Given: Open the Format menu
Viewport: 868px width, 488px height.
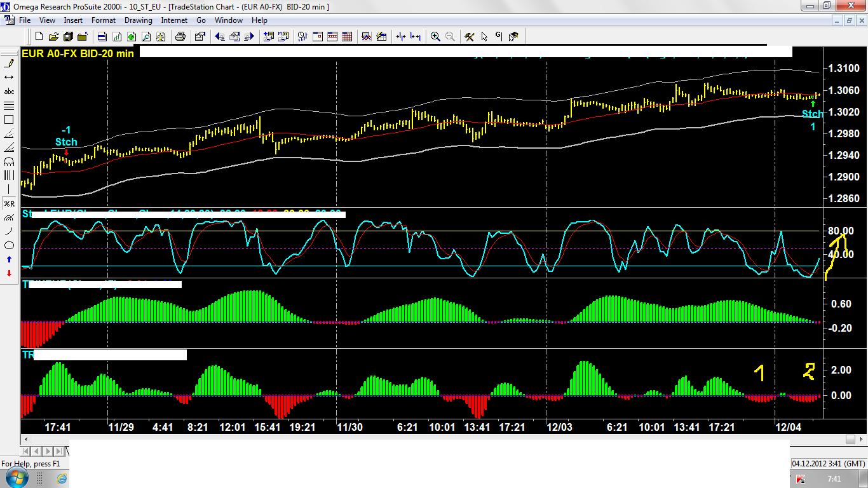Looking at the screenshot, I should 104,20.
